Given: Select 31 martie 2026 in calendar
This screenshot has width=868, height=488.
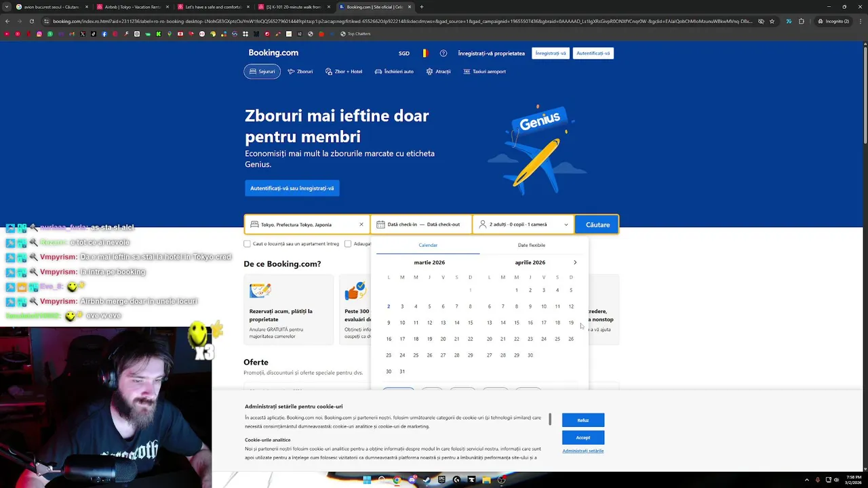Looking at the screenshot, I should click(402, 371).
